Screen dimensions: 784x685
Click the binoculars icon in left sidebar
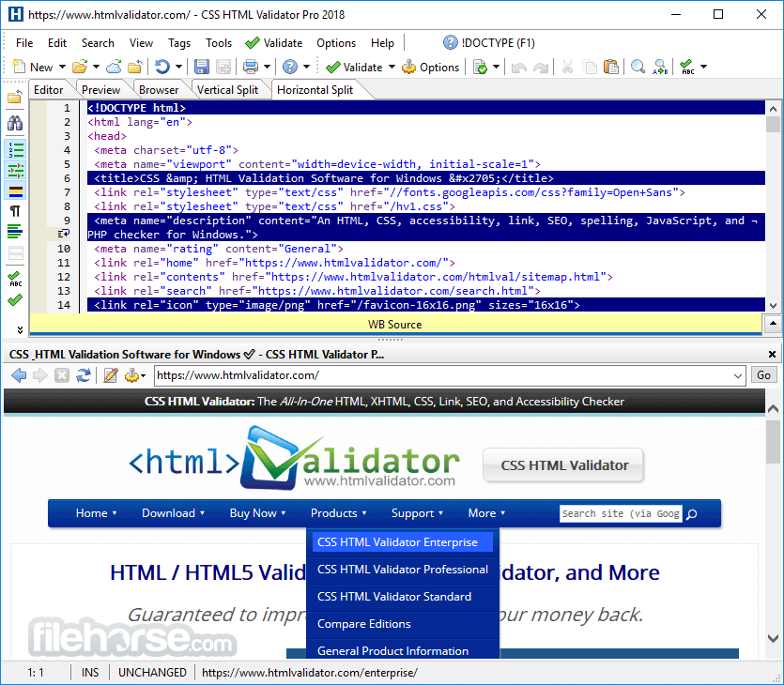15,123
